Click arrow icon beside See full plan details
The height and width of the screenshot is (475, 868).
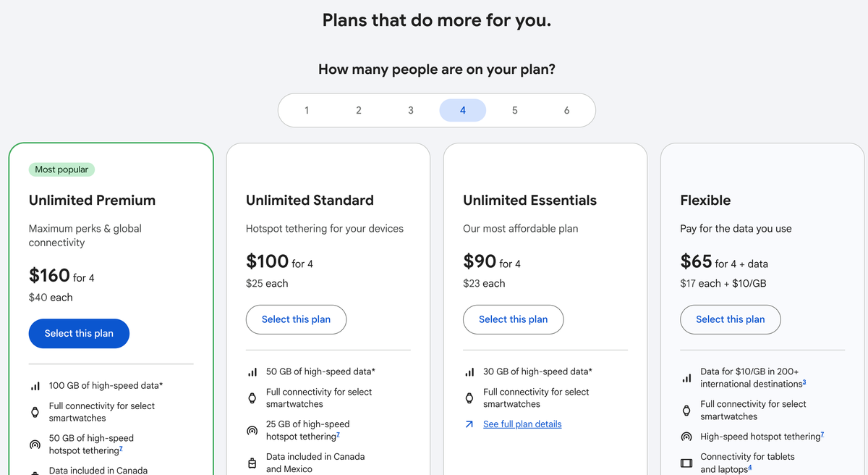tap(469, 424)
